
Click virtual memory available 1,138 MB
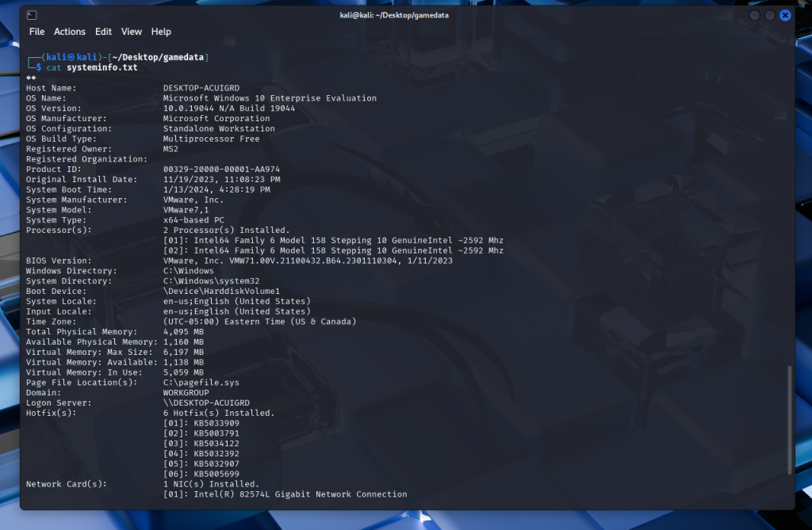tap(183, 362)
